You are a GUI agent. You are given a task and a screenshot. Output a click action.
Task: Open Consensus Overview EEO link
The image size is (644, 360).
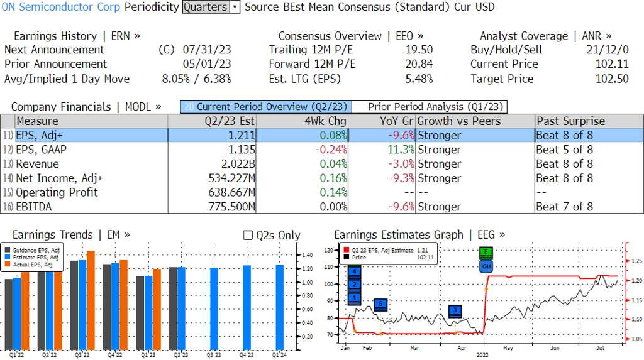coord(351,36)
